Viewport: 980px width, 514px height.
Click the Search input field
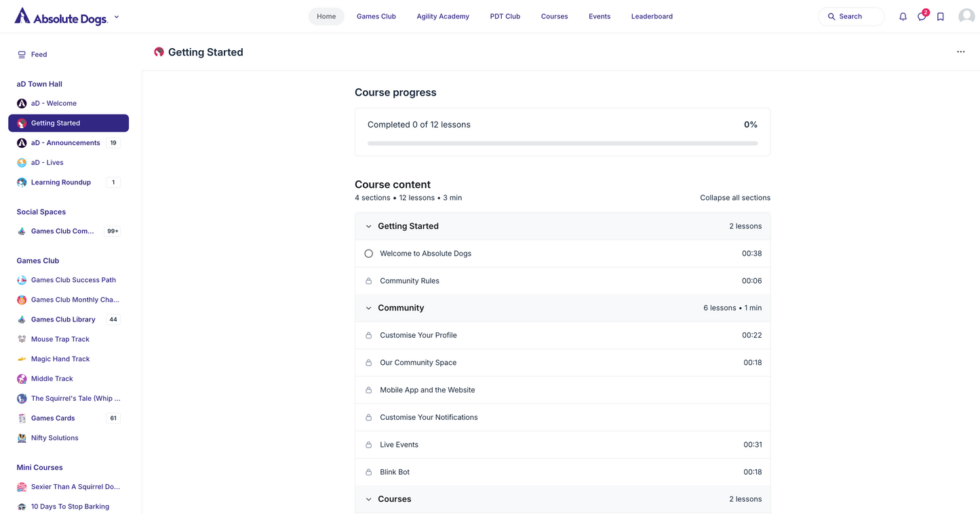click(x=851, y=16)
